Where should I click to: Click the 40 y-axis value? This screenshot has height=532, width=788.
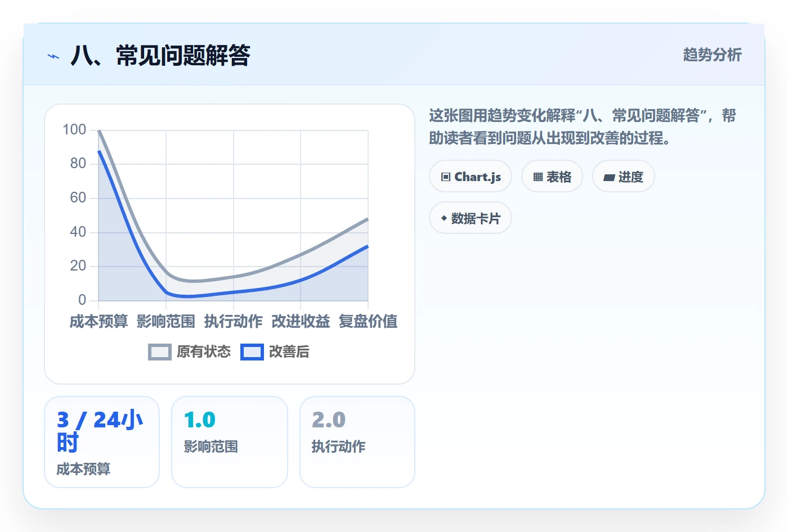tap(78, 232)
